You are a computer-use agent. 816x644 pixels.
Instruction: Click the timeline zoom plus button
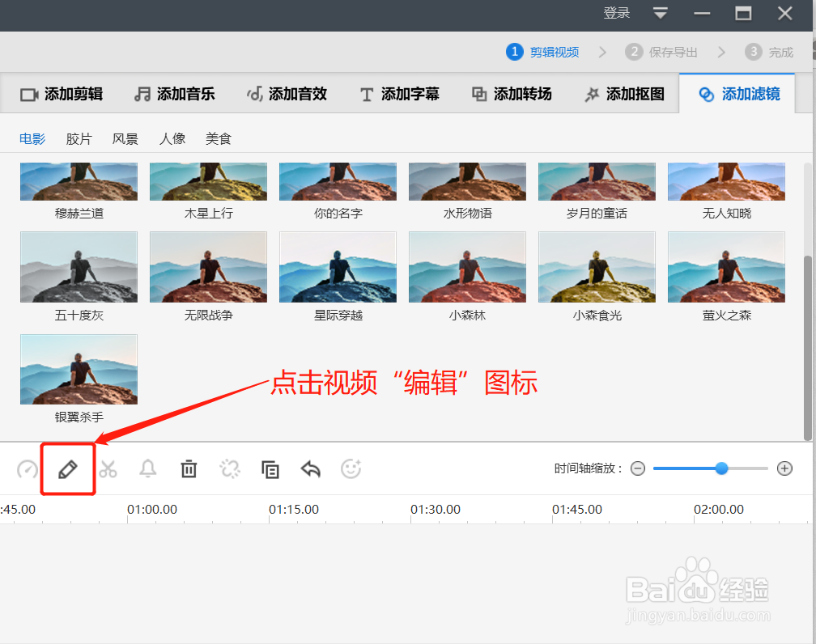(x=784, y=468)
